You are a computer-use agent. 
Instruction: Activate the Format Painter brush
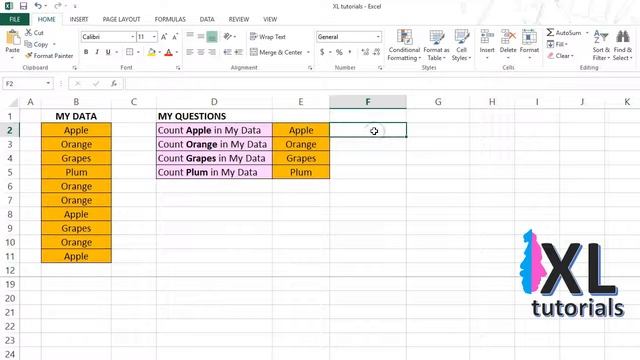click(29, 56)
